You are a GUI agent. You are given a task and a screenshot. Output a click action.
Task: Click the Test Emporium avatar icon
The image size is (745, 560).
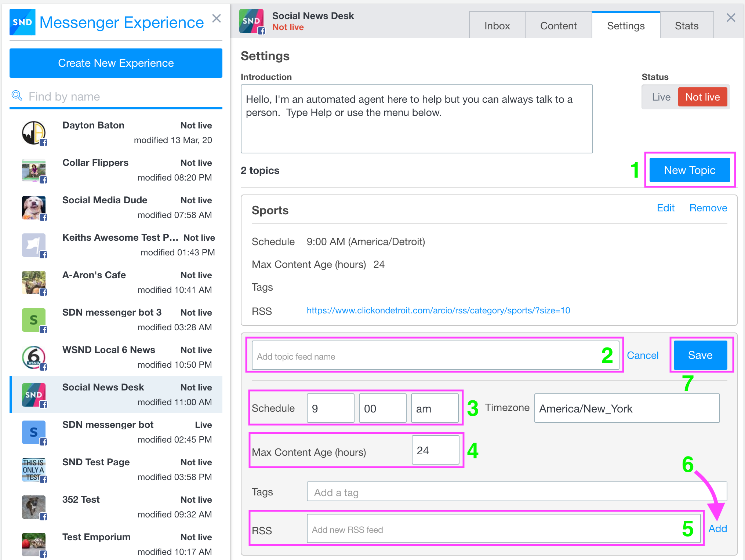[34, 545]
